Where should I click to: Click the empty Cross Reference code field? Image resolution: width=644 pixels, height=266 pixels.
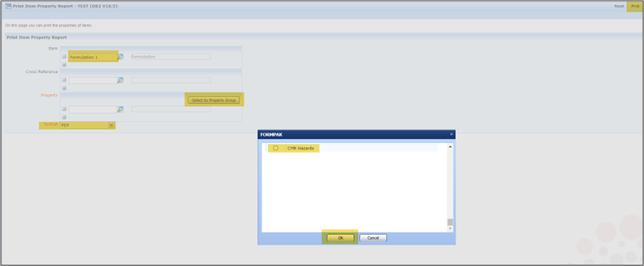pos(93,80)
